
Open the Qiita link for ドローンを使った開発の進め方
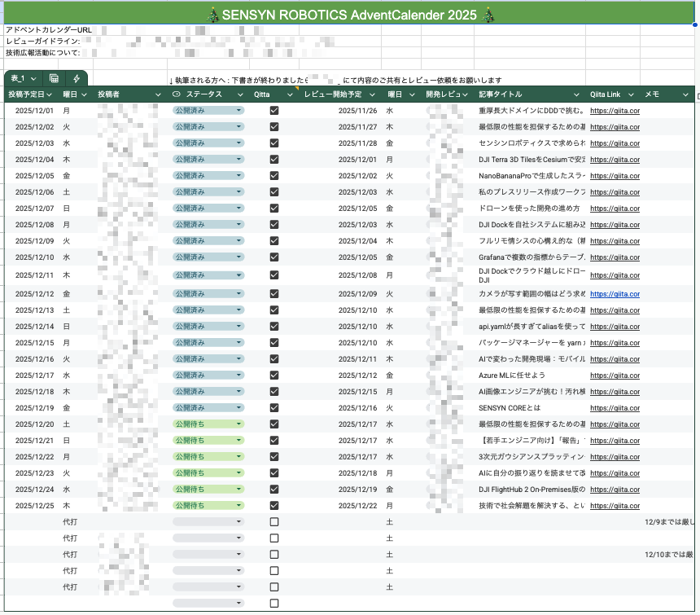coord(615,209)
